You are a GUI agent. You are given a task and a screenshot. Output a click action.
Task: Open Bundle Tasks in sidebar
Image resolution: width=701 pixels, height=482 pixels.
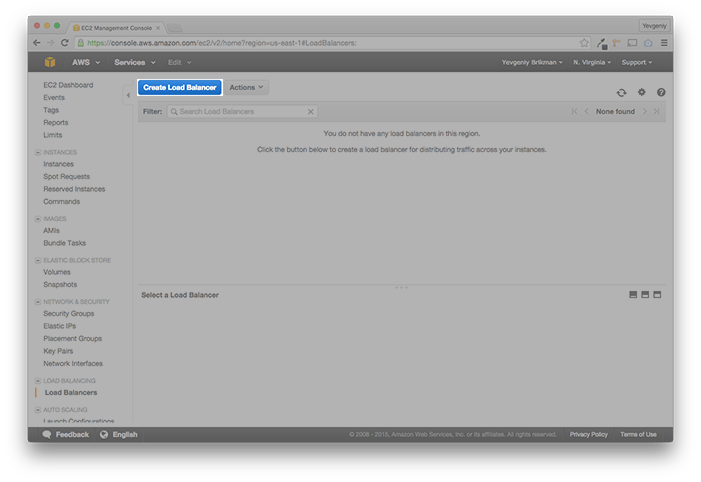(x=64, y=243)
